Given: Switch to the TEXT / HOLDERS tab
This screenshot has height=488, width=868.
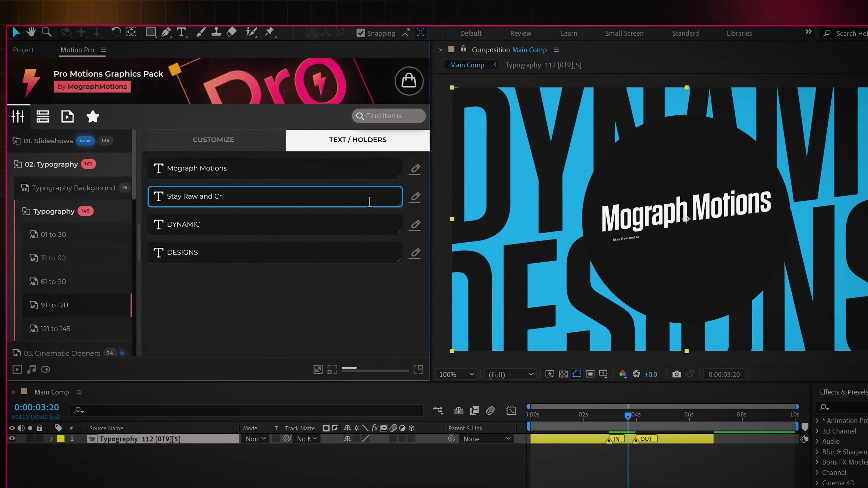Looking at the screenshot, I should pyautogui.click(x=357, y=140).
